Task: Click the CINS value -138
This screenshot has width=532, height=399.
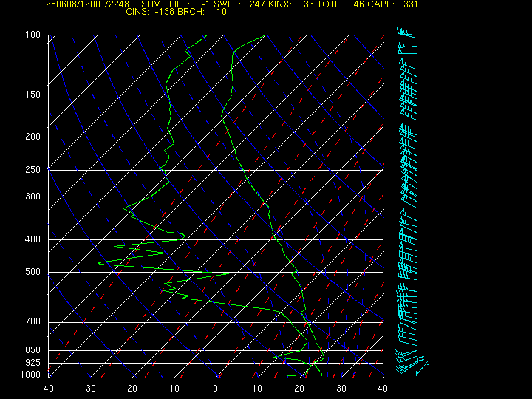Action: tap(164, 12)
